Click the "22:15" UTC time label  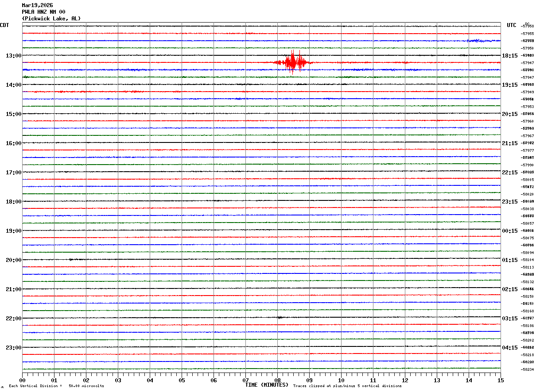coord(510,173)
